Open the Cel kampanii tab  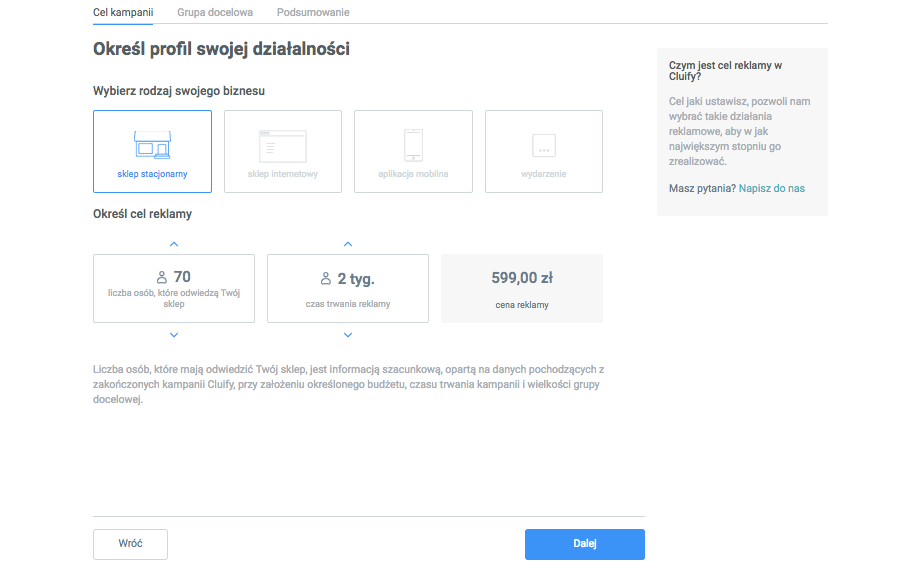click(123, 12)
